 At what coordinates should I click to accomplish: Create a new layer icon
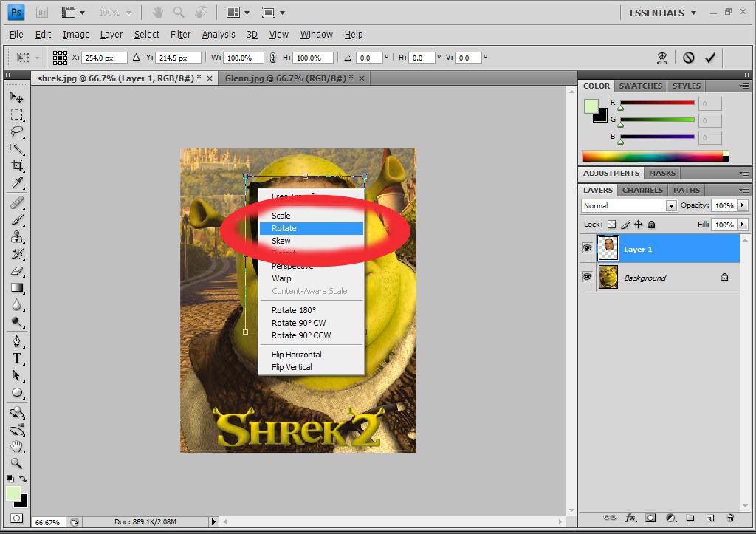pyautogui.click(x=710, y=518)
